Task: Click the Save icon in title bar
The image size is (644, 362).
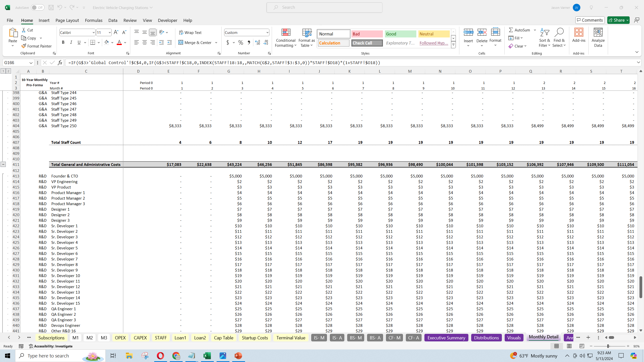Action: click(x=51, y=8)
